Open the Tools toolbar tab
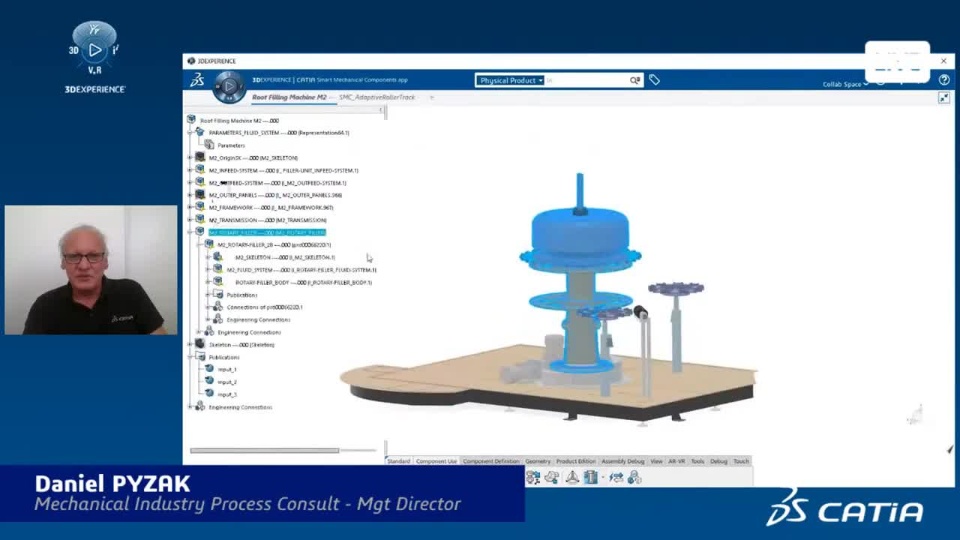The image size is (960, 540). (697, 461)
